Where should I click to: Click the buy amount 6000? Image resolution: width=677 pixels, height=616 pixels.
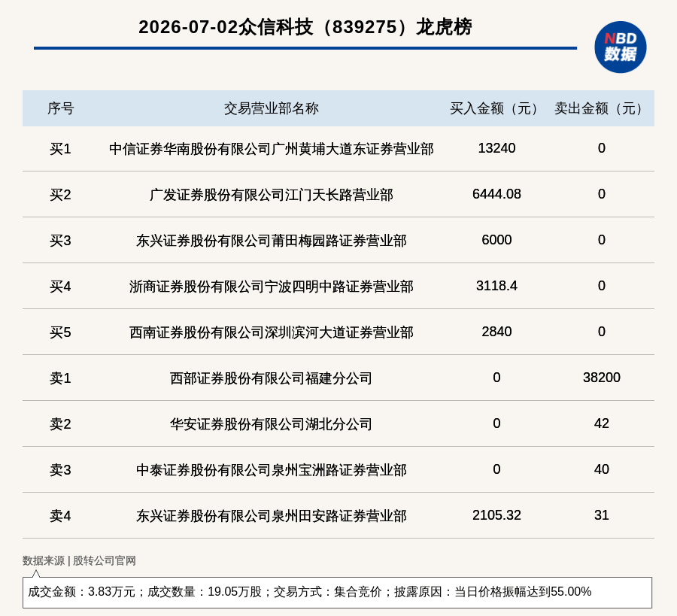(496, 240)
